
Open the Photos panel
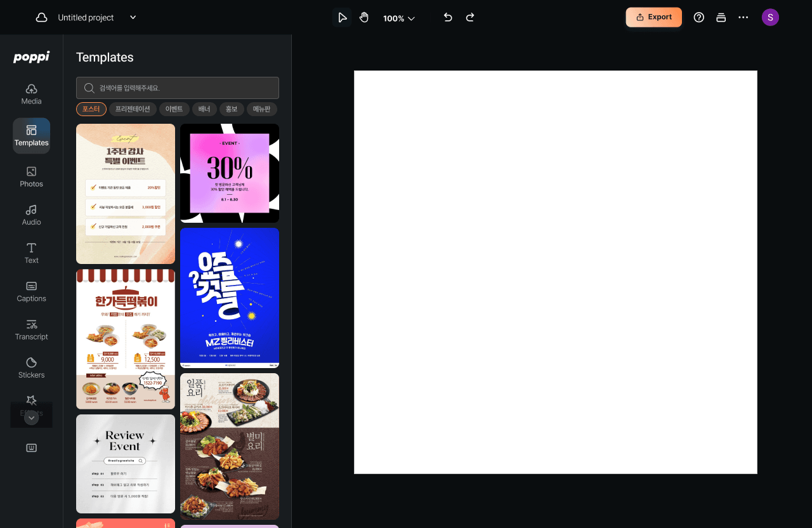tap(32, 177)
